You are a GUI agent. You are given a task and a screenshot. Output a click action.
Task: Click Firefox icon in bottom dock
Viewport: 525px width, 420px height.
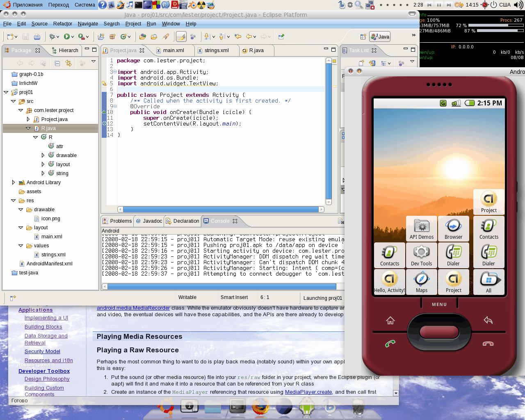260,407
